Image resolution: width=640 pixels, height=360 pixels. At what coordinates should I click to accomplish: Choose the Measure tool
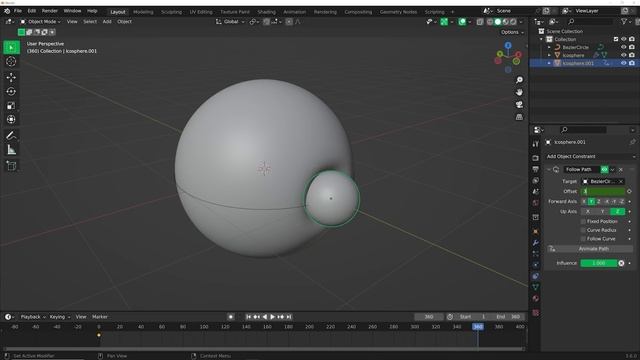[11, 150]
